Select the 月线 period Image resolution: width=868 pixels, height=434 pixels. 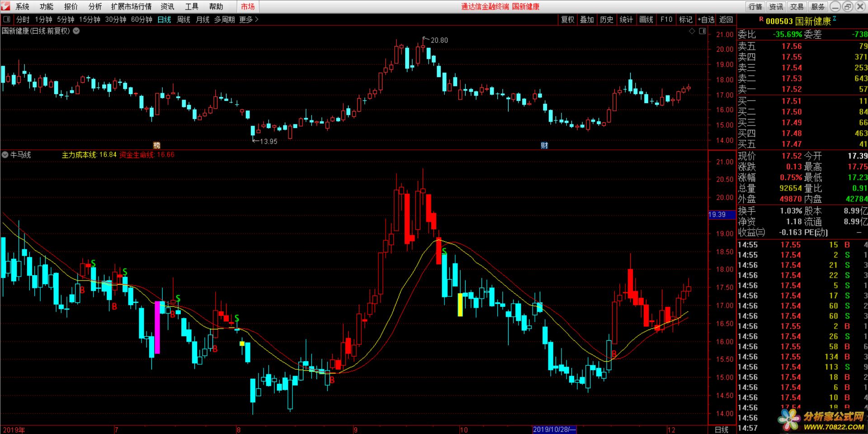coord(203,19)
